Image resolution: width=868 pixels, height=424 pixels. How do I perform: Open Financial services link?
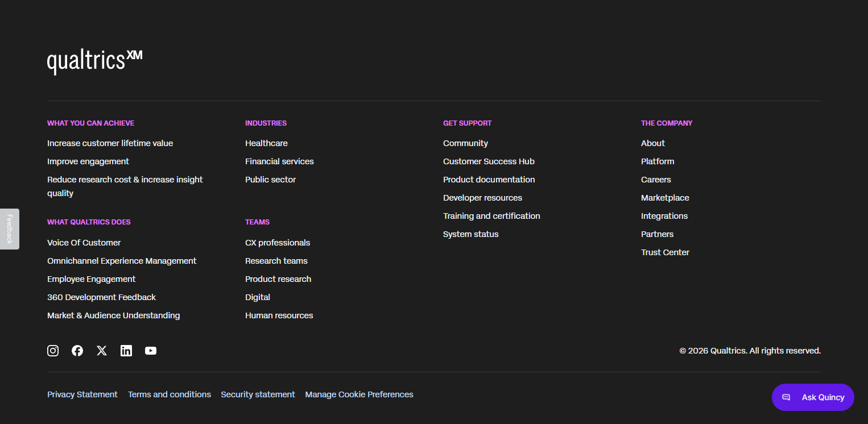click(279, 161)
